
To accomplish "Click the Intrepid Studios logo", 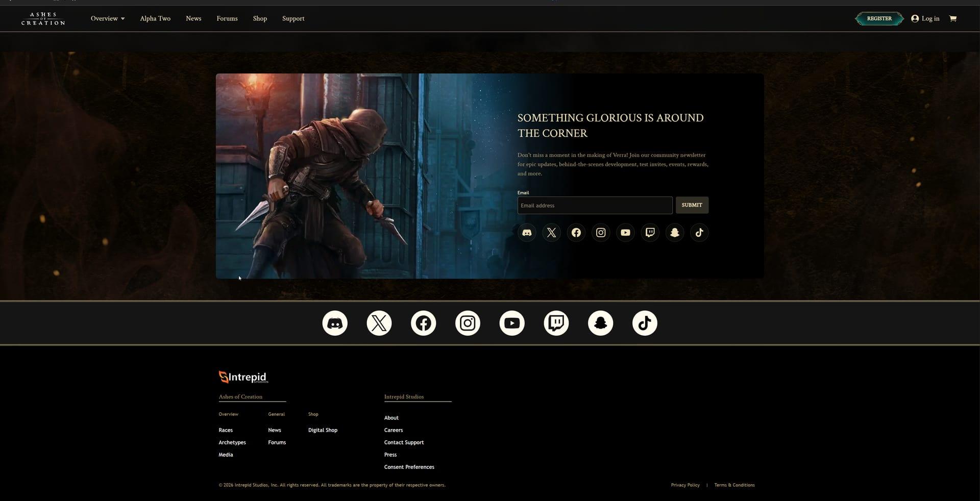I will point(243,377).
